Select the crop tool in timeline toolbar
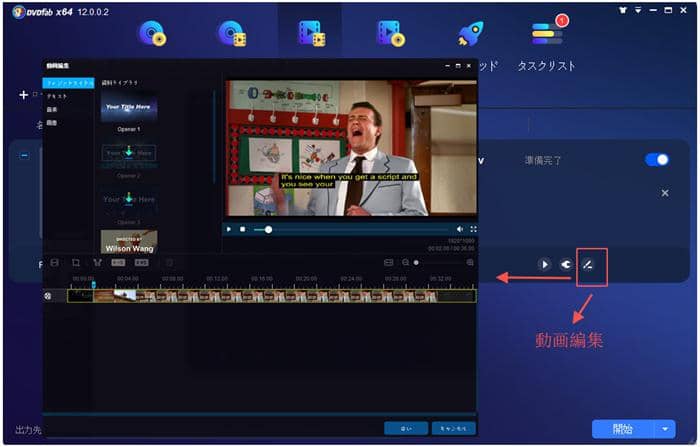 pyautogui.click(x=76, y=263)
